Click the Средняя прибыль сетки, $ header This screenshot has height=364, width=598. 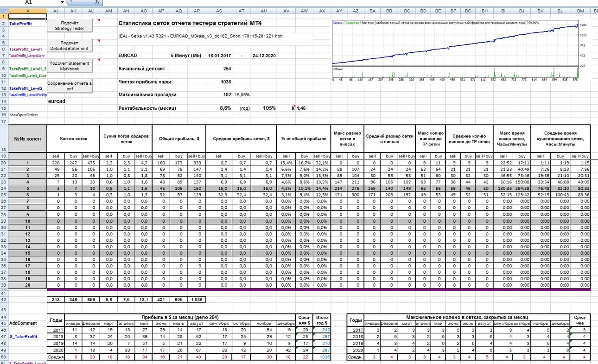click(241, 138)
